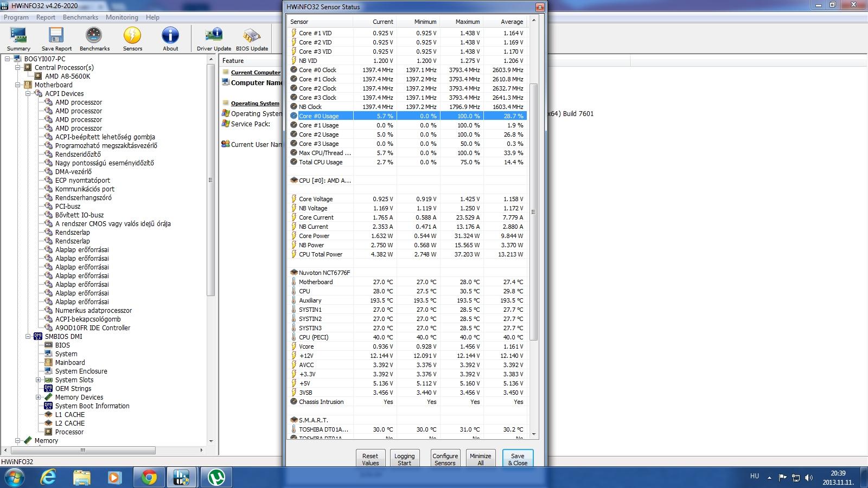This screenshot has width=868, height=488.
Task: Click the Reset Values button
Action: (371, 459)
